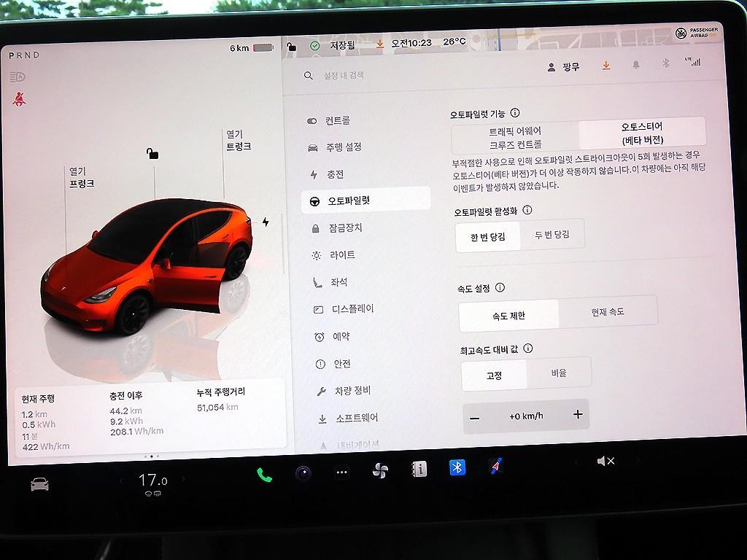Open 오토파일럿 settings menu

point(366,201)
